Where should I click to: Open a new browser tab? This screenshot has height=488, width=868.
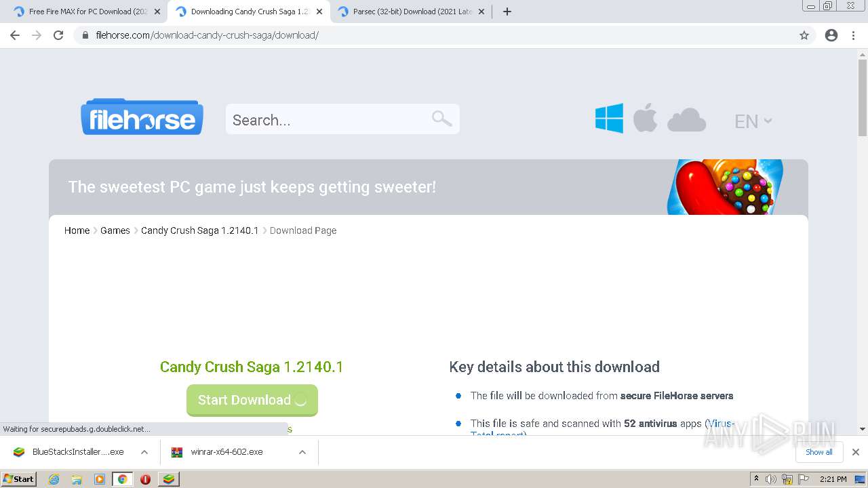tap(507, 12)
